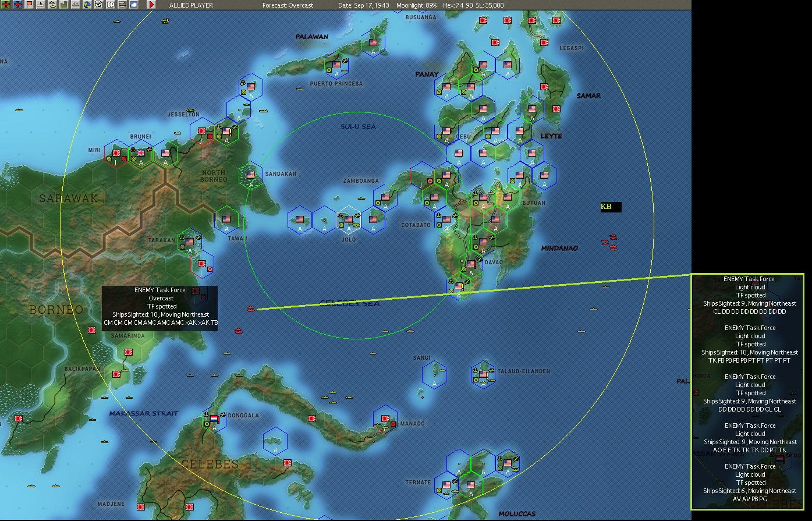Select the Talaud-Eilanden base hex
The height and width of the screenshot is (521, 812).
483,375
